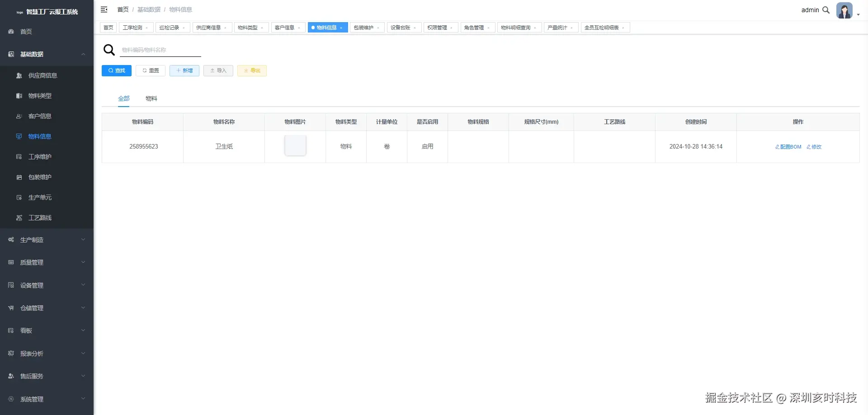Image resolution: width=868 pixels, height=415 pixels.
Task: Click the blue 查找 search button
Action: (117, 71)
